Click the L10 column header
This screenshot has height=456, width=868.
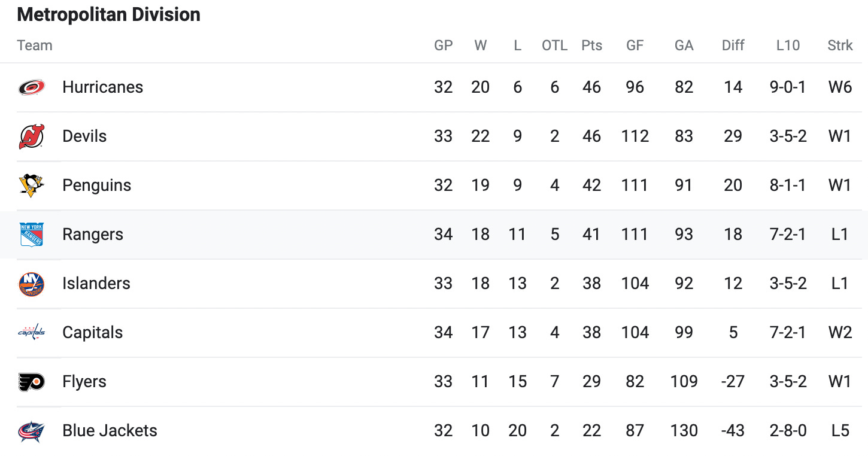coord(787,45)
